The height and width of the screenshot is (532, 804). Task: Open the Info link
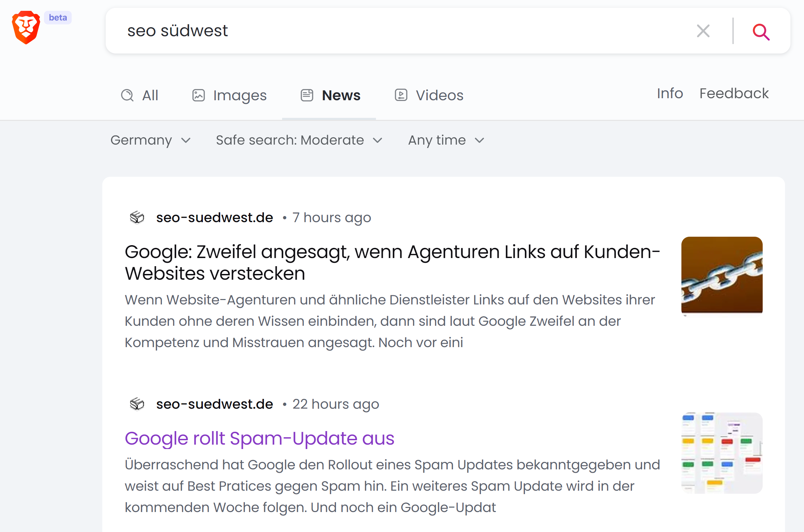point(669,94)
